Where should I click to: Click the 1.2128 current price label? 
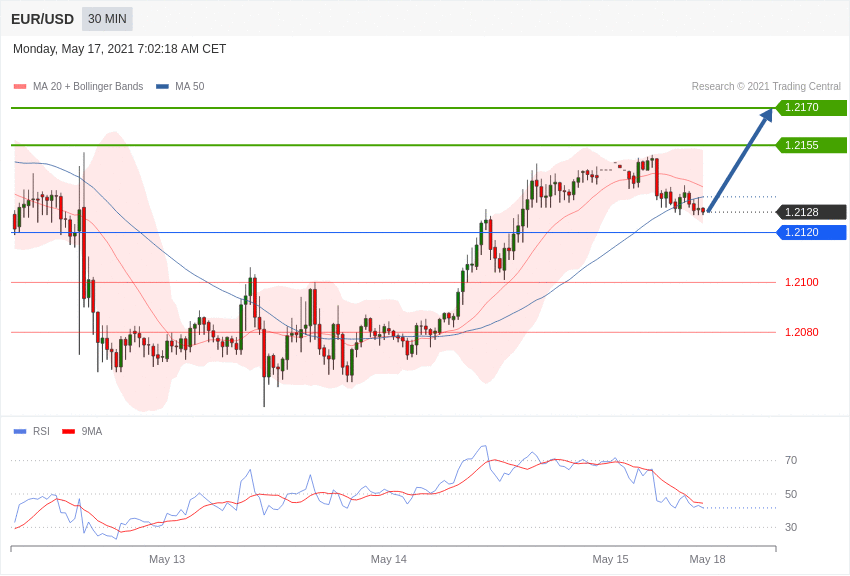(x=812, y=212)
